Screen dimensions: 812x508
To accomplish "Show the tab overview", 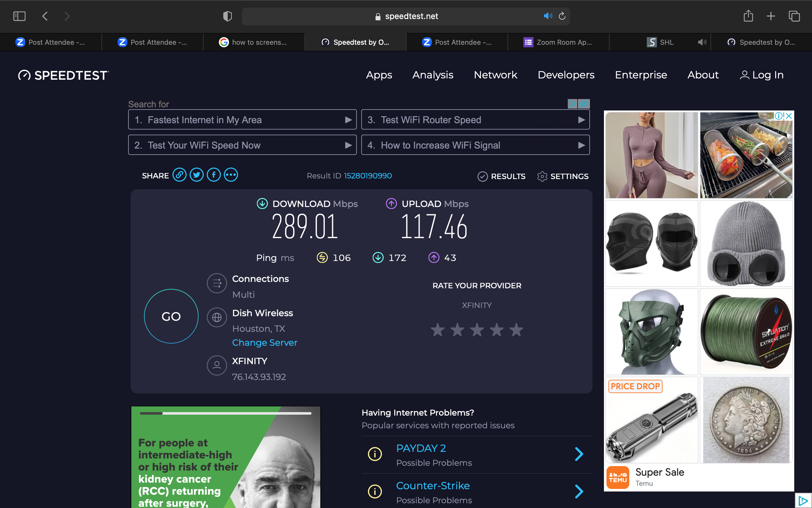I will tap(794, 16).
